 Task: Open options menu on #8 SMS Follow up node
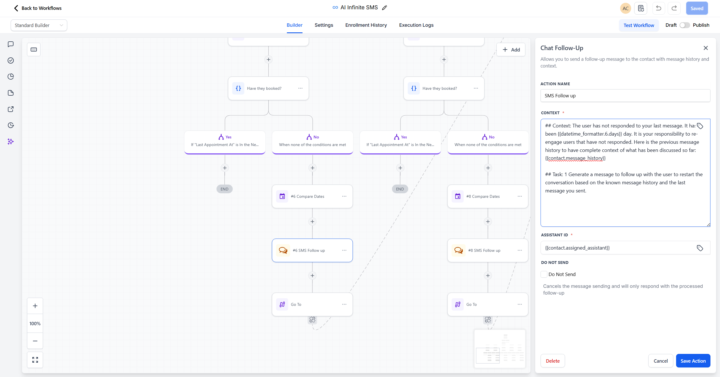[x=520, y=251]
